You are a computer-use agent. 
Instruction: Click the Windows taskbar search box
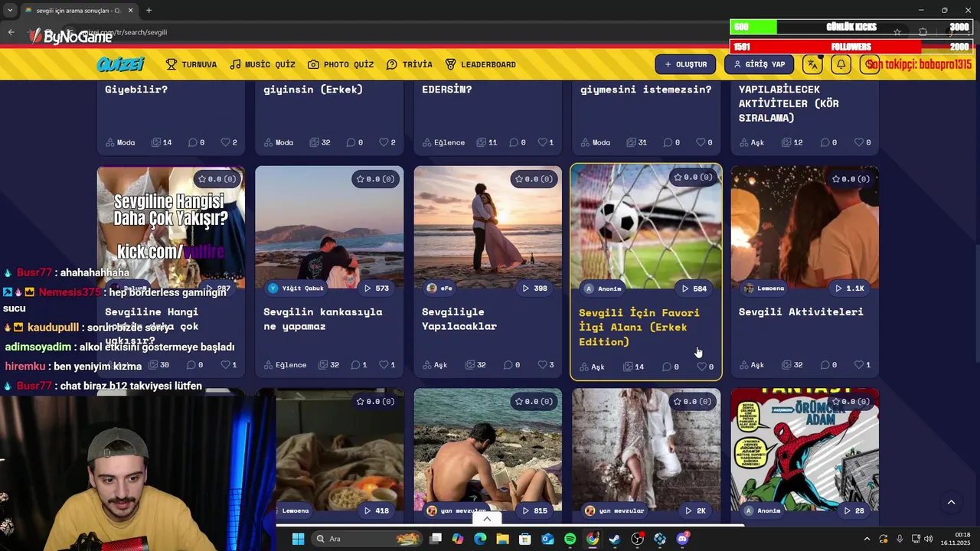[x=367, y=539]
